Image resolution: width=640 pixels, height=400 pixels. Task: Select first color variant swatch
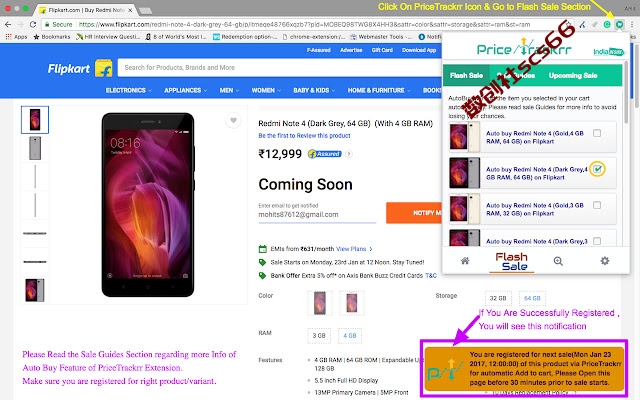coord(320,303)
